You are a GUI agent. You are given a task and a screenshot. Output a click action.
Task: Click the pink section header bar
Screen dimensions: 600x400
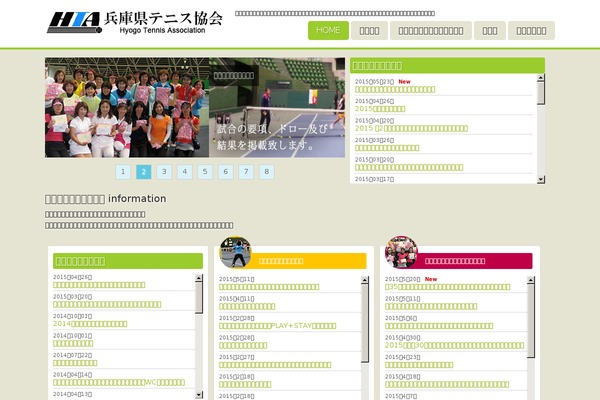[474, 261]
